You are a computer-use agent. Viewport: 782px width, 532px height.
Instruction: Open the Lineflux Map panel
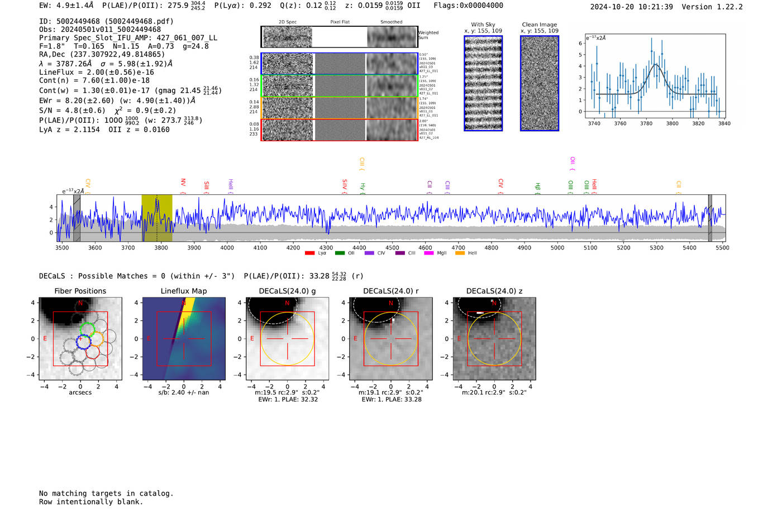(x=184, y=339)
